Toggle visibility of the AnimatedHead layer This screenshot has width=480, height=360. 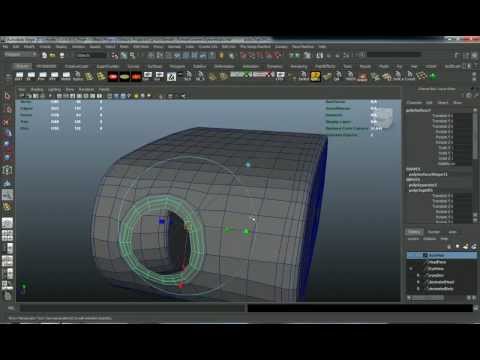coord(418,282)
